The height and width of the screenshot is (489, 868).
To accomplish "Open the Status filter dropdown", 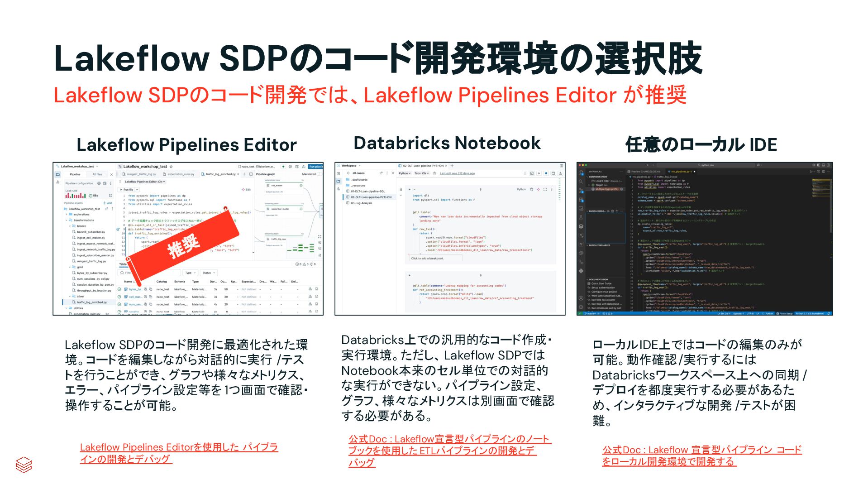I will click(x=209, y=273).
